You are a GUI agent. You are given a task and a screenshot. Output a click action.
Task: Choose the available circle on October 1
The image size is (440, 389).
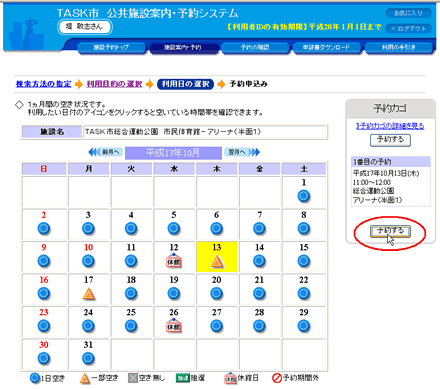point(304,196)
